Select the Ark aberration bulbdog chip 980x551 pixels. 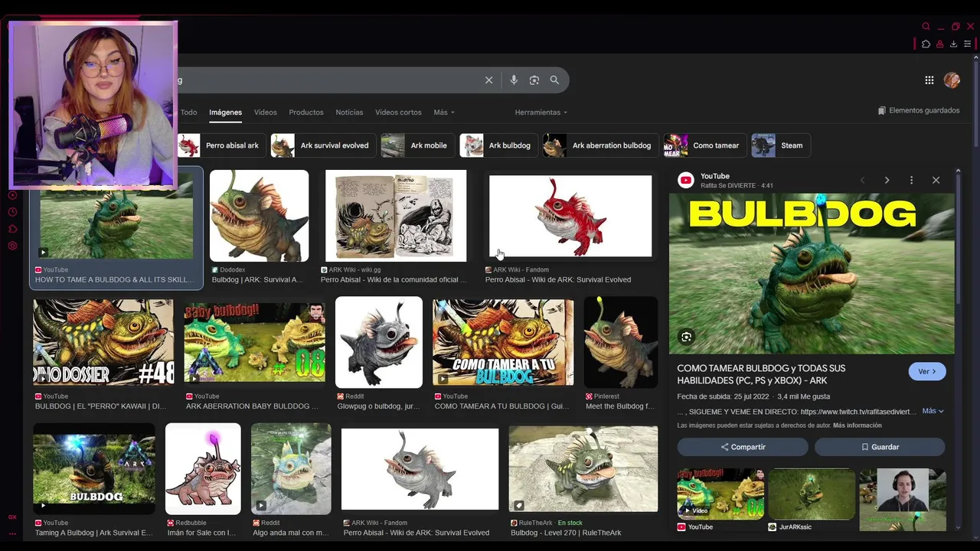(x=601, y=145)
